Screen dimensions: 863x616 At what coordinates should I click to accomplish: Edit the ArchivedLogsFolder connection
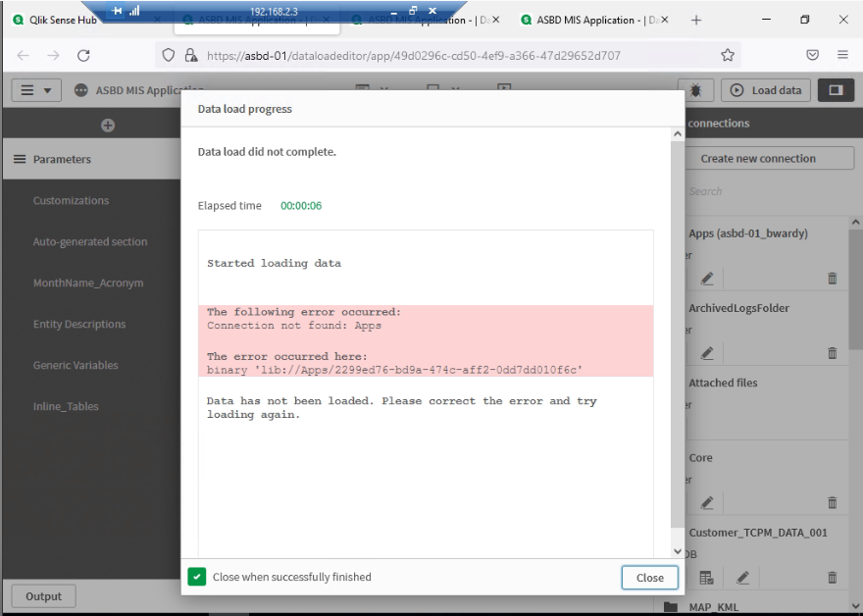[707, 353]
